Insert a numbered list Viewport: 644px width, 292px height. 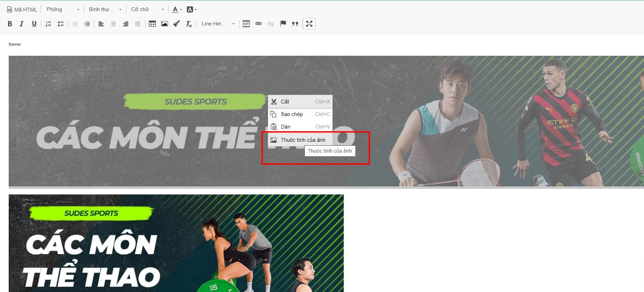48,24
